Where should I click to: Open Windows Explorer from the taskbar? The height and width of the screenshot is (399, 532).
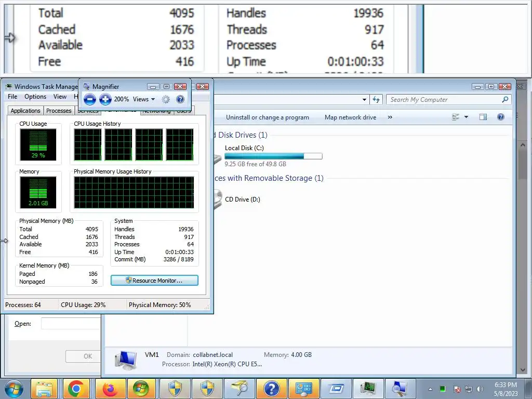pyautogui.click(x=44, y=389)
